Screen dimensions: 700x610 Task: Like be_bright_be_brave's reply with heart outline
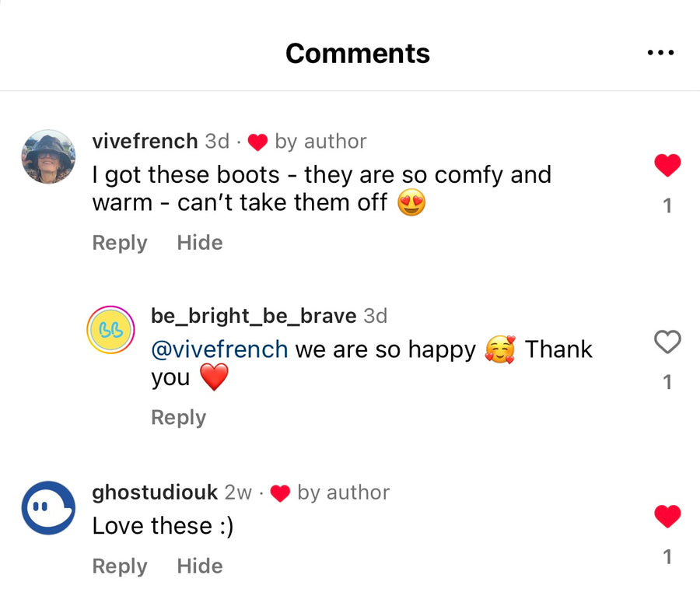point(667,342)
